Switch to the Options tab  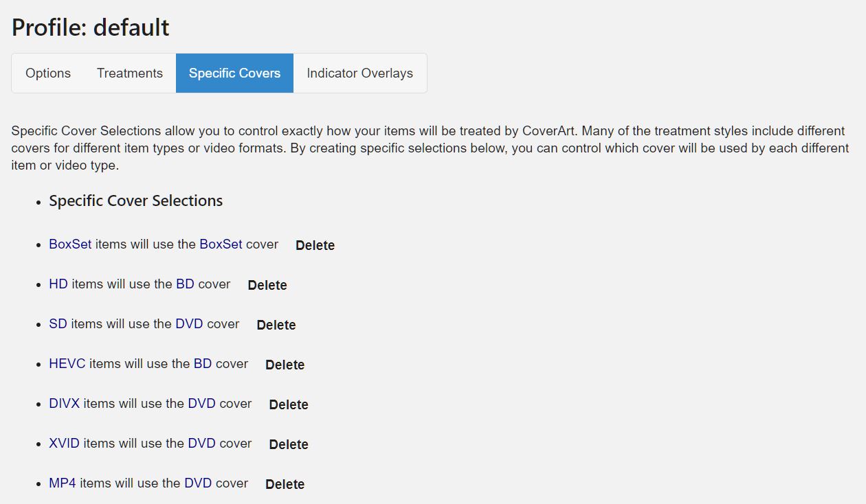point(48,73)
